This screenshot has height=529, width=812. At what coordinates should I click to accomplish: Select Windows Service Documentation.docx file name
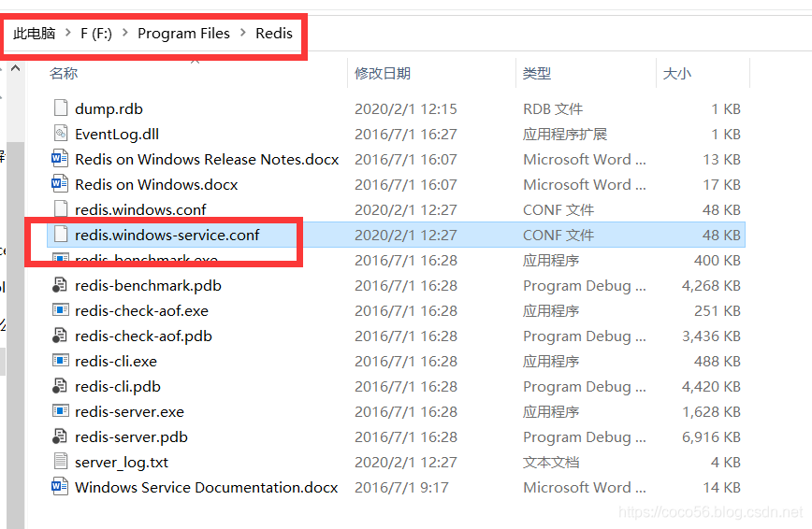(x=207, y=487)
